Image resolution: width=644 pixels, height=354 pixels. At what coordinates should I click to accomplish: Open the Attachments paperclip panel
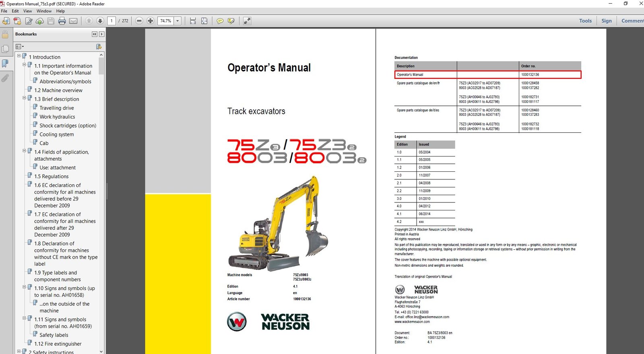[5, 78]
